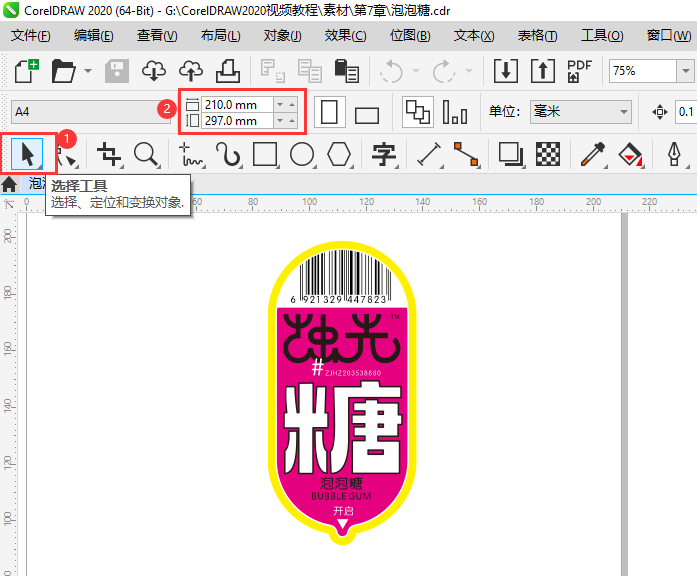Select the Drop Shadow tool
This screenshot has width=697, height=576.
(x=510, y=154)
